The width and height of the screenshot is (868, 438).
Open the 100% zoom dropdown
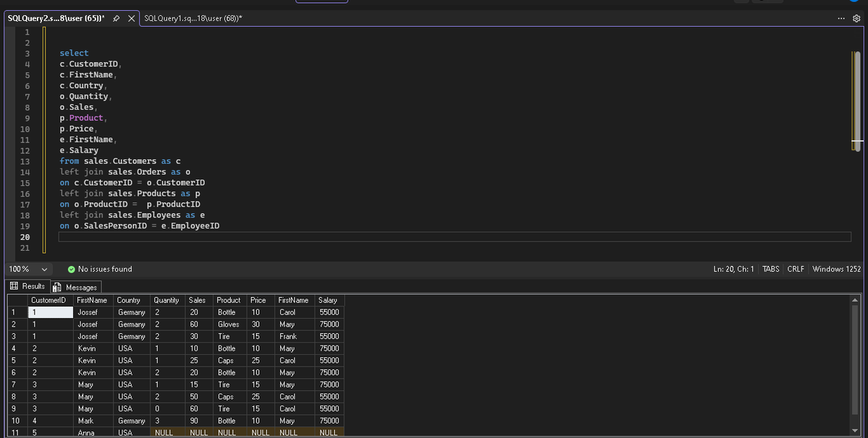(x=43, y=269)
